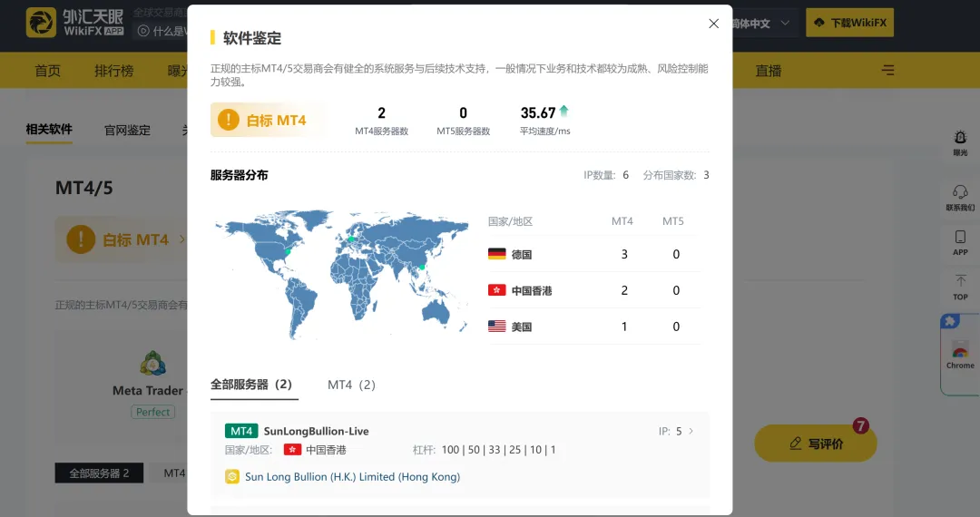
Task: Close the 软件鉴定 dialog
Action: pos(713,24)
